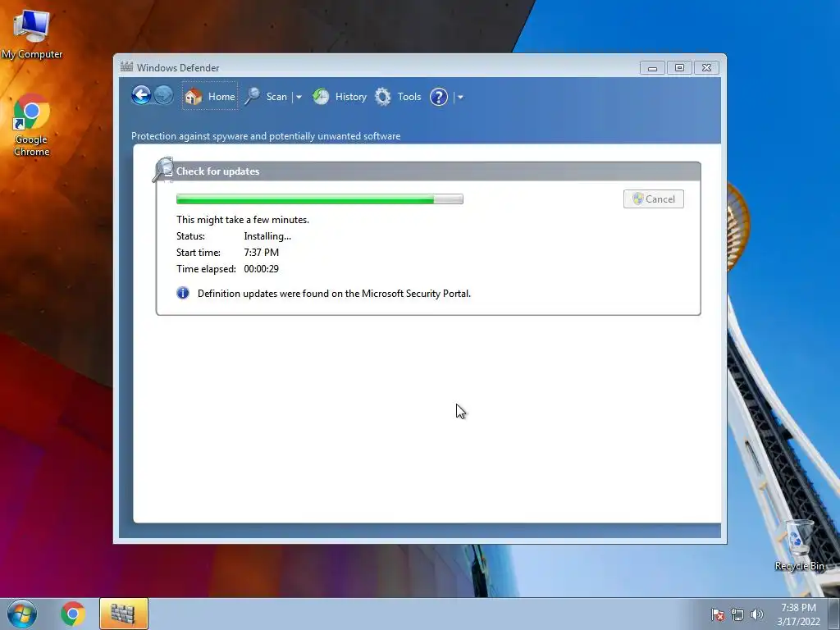Minimize the Windows Defender window
Screen dimensions: 840x630
click(x=652, y=68)
